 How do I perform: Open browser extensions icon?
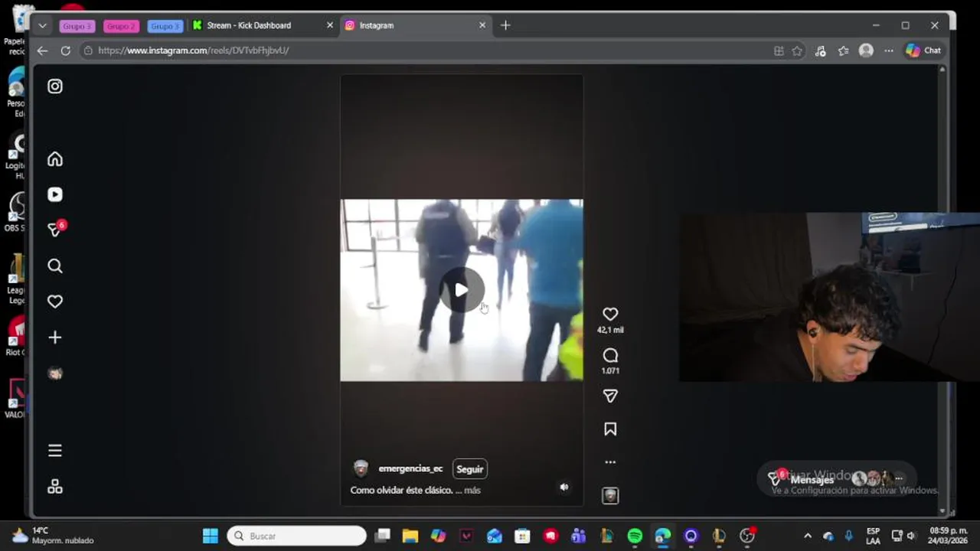820,51
